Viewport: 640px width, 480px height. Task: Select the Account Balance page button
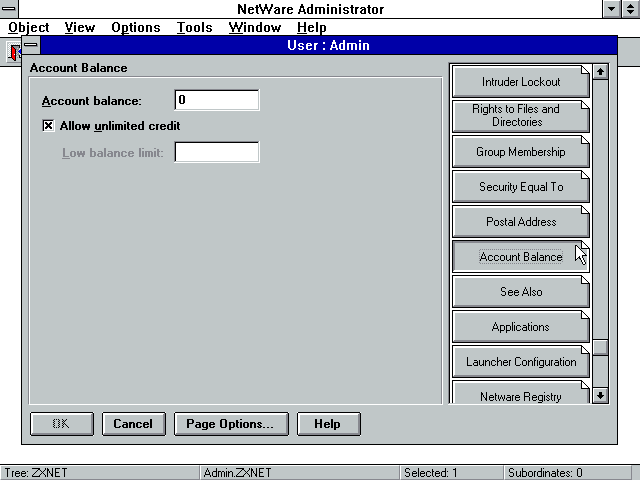[x=521, y=257]
